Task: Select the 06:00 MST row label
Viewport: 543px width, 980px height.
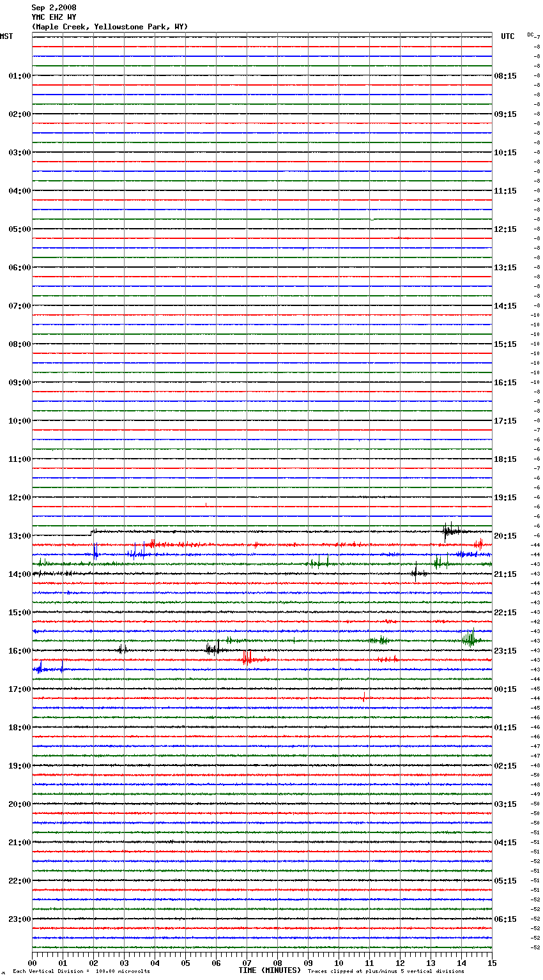Action: tap(20, 268)
